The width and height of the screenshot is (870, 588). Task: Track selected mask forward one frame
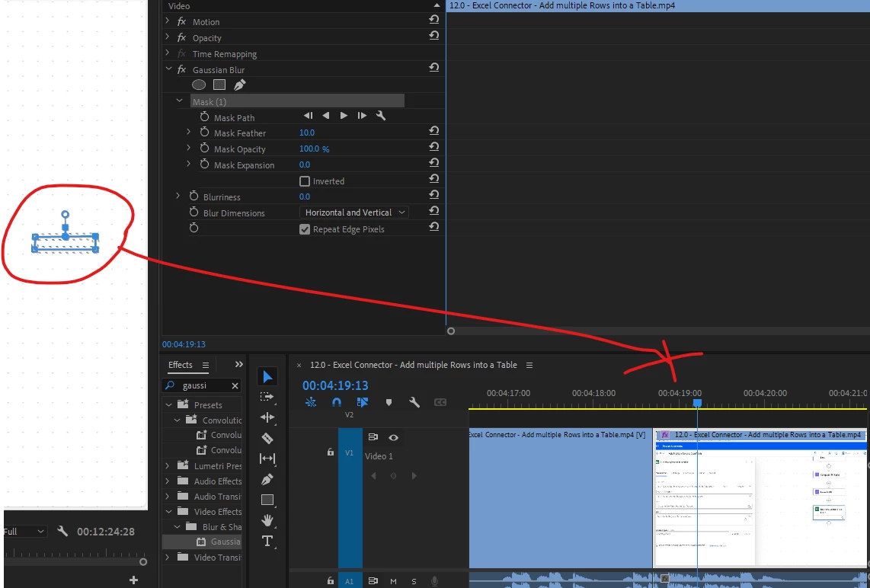pos(362,115)
